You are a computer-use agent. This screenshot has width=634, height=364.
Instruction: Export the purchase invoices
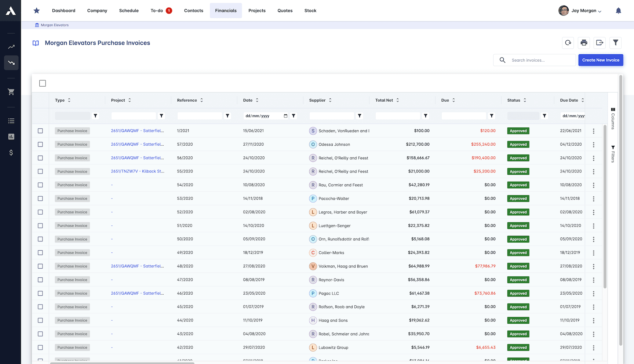click(x=600, y=43)
